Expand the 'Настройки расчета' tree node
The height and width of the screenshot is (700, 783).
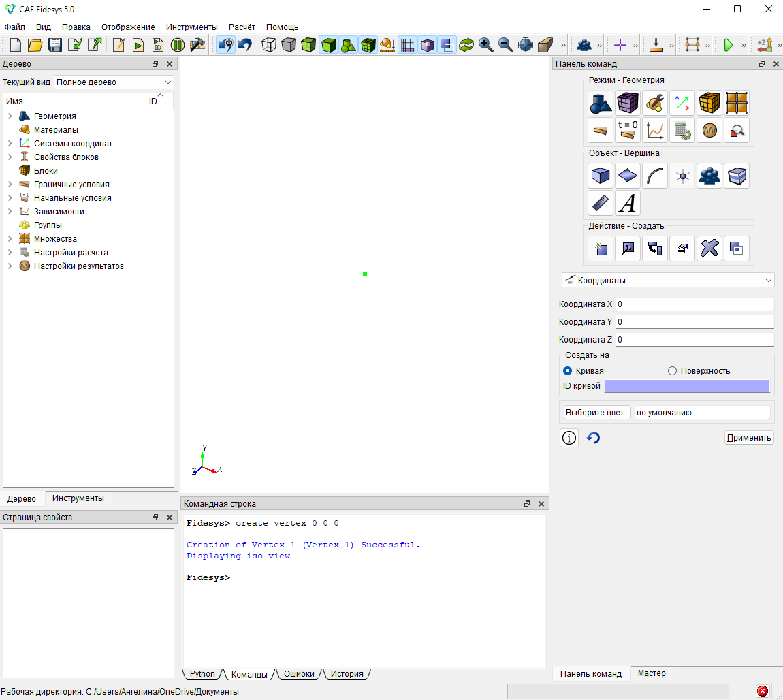10,252
